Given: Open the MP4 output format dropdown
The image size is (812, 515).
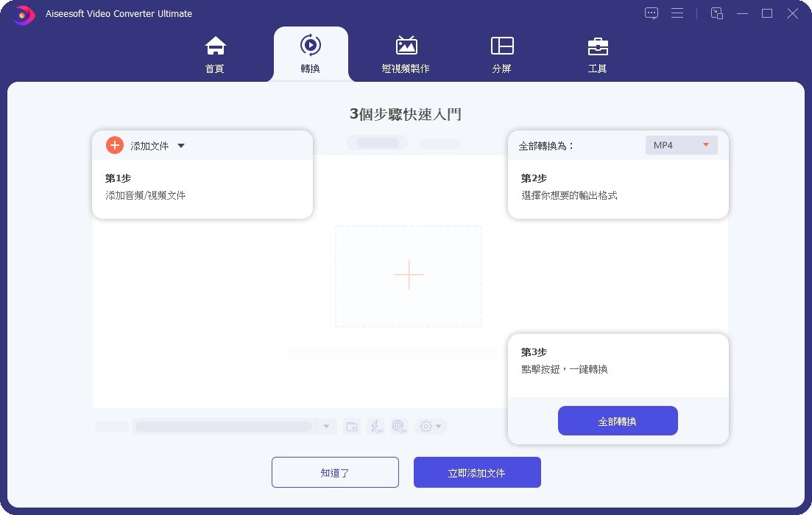Looking at the screenshot, I should click(682, 145).
